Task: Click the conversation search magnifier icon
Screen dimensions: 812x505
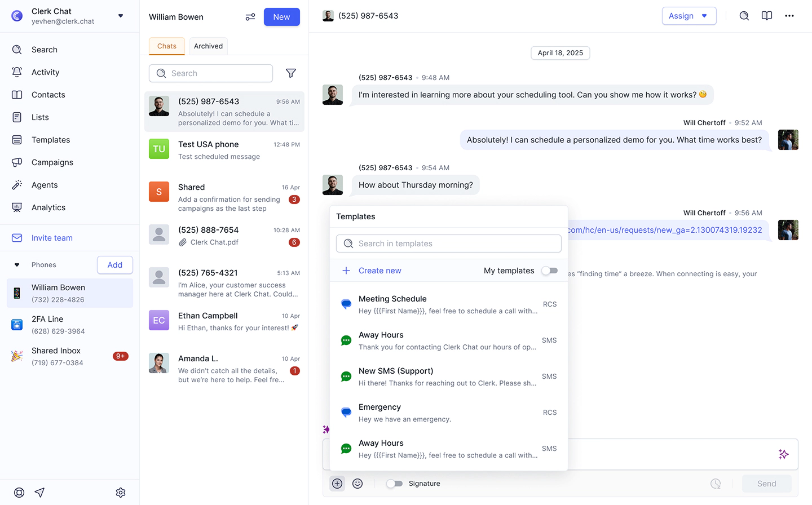Action: point(744,16)
